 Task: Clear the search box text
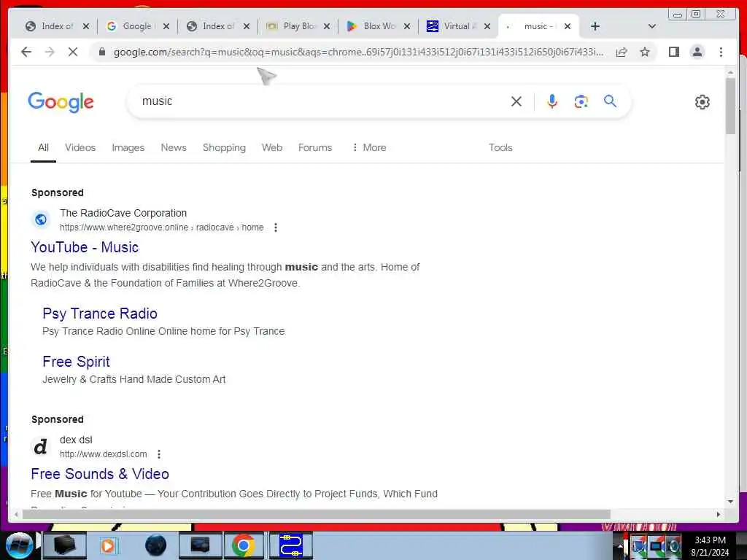(516, 101)
